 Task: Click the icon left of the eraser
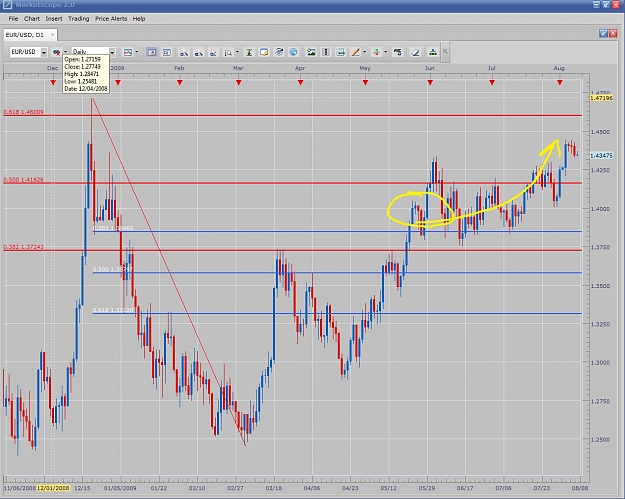tap(397, 52)
